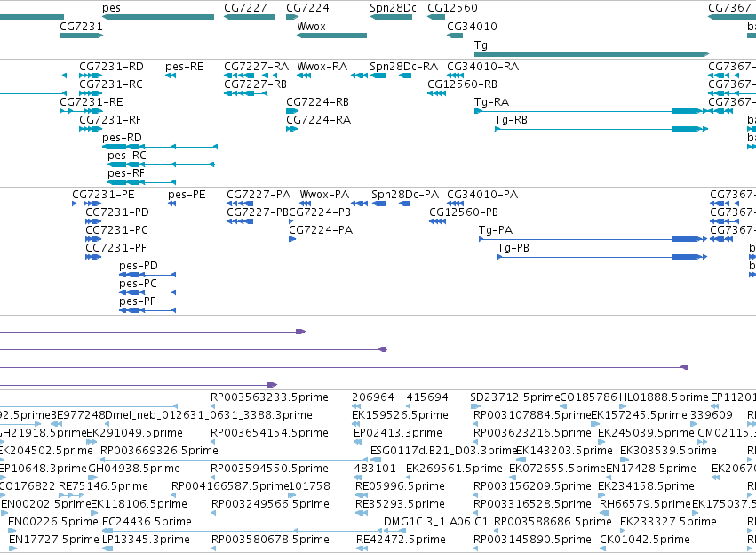Click transcript Spn28Dc-RA label

(x=404, y=66)
